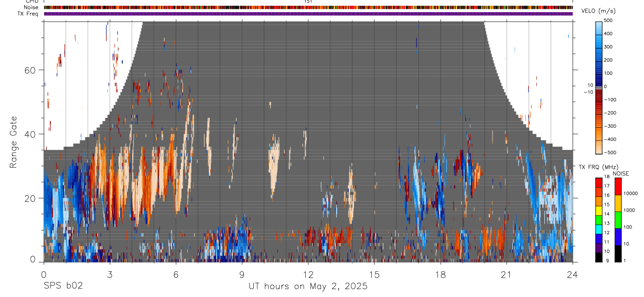
Task: Click the black 9–10 MHz swatch in the TX FRQ legend
Action: [599, 257]
